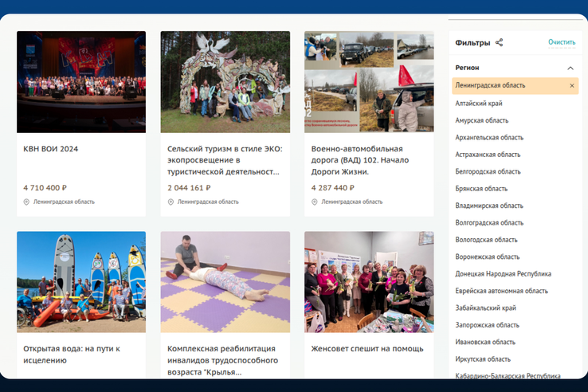Open the paddleboards photo for Открытая вода
The width and height of the screenshot is (588, 392).
point(81,281)
